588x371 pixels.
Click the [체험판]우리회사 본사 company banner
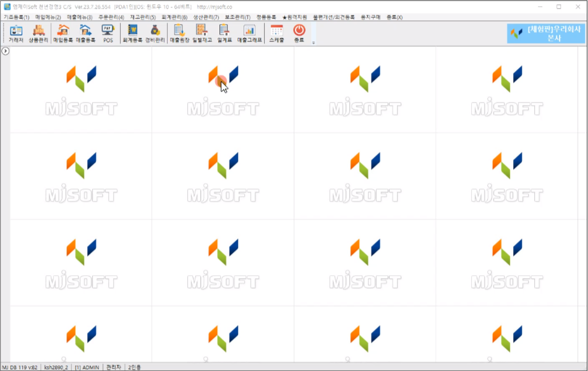[x=546, y=33]
